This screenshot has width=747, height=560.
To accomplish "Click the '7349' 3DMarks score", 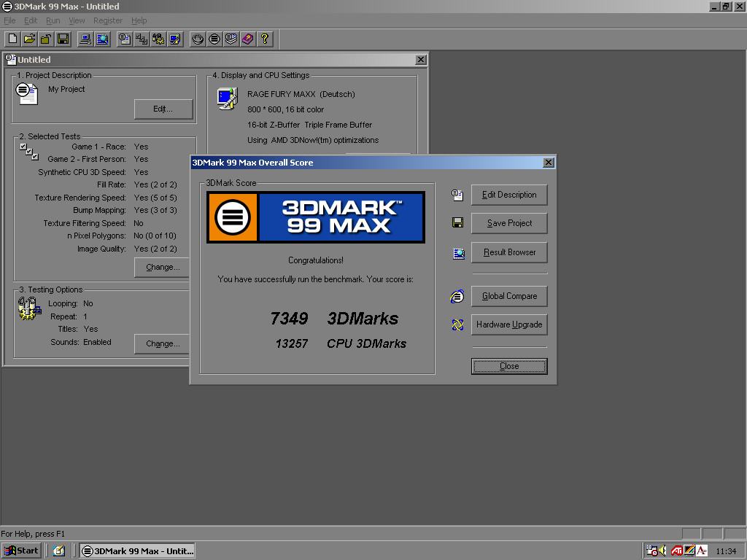I will [x=289, y=319].
